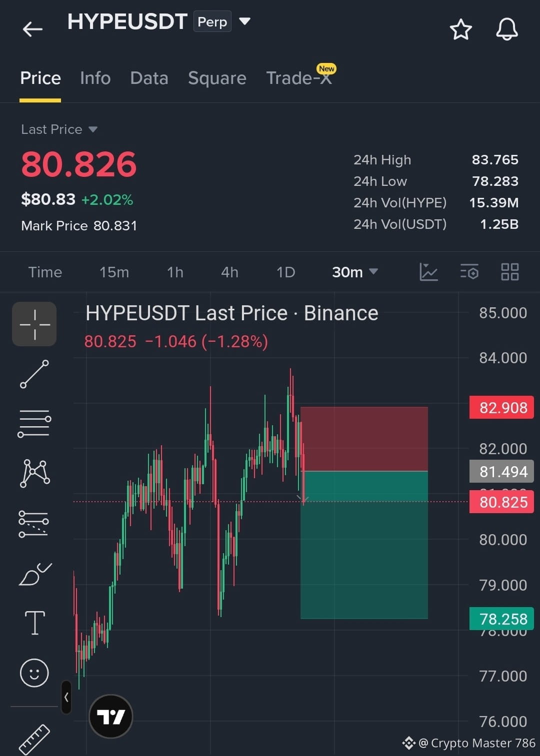Click the take-profit zone of the short position

(x=364, y=545)
